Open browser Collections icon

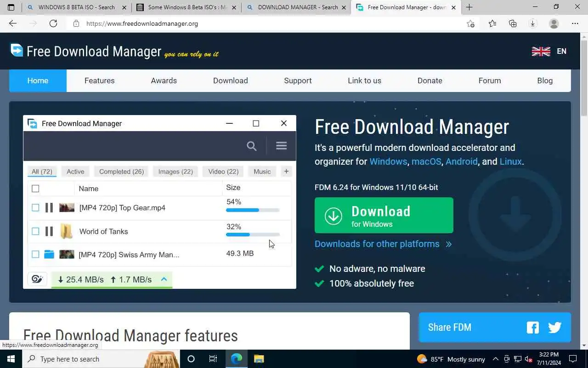click(x=513, y=23)
